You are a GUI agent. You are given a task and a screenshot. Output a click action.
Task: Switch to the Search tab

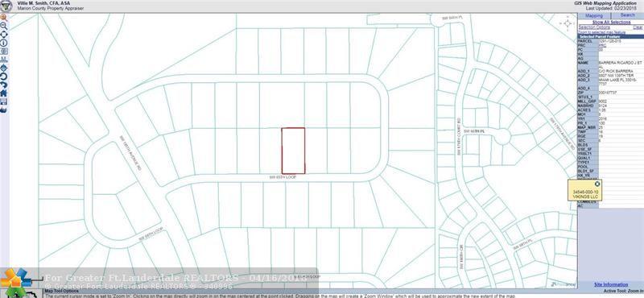(628, 15)
